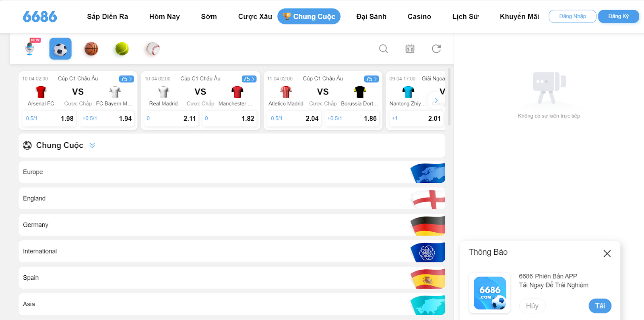Click the match list vertical scrollbar

click(x=449, y=97)
